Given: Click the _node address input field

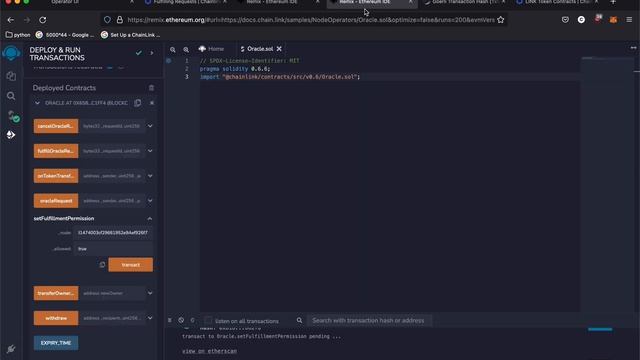Looking at the screenshot, I should pos(113,233).
